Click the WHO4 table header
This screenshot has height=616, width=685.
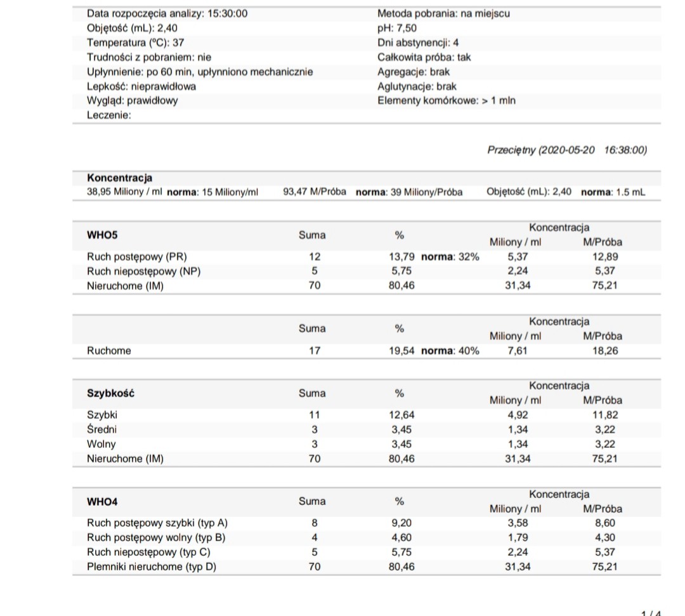click(102, 501)
